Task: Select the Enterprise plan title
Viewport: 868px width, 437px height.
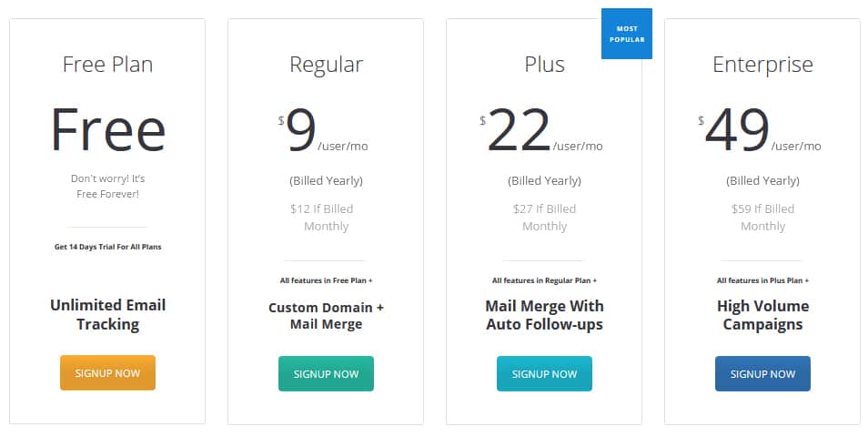Action: click(x=762, y=65)
